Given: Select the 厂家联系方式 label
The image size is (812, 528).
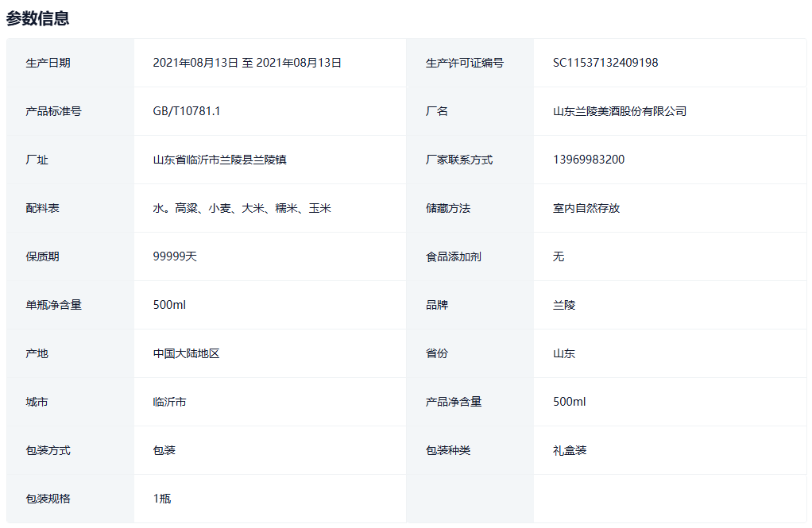Looking at the screenshot, I should click(458, 160).
